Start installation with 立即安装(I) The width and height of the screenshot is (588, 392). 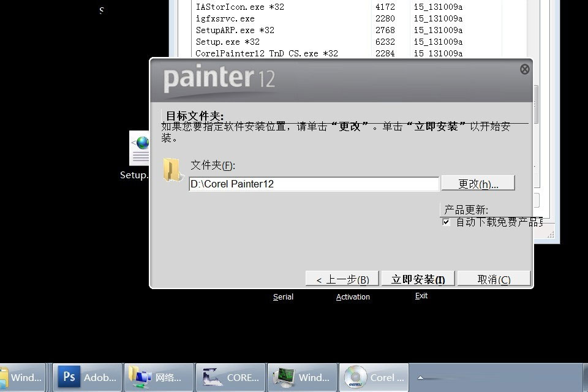pos(418,279)
